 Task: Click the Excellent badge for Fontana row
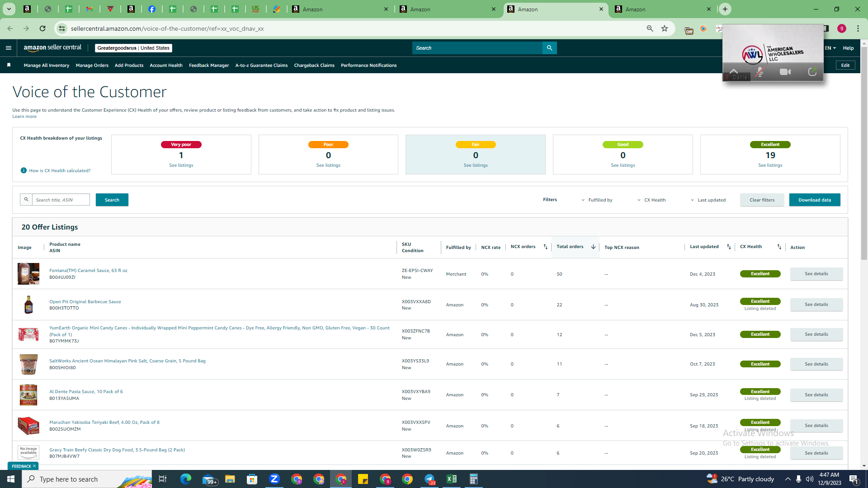coord(760,274)
